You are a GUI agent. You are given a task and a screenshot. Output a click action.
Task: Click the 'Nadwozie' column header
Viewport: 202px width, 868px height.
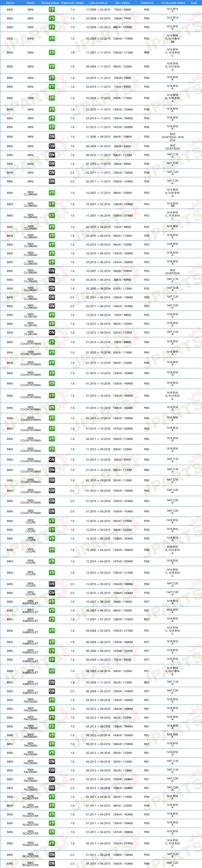pyautogui.click(x=147, y=3)
